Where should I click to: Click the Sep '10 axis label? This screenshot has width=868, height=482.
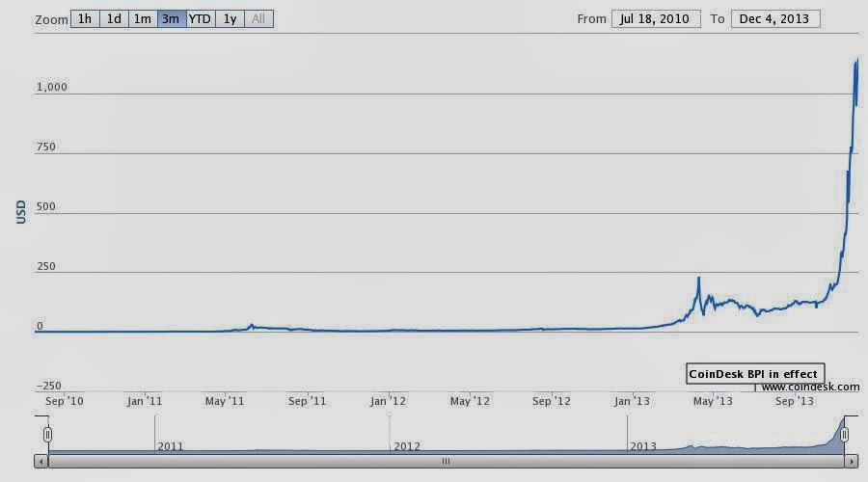65,401
